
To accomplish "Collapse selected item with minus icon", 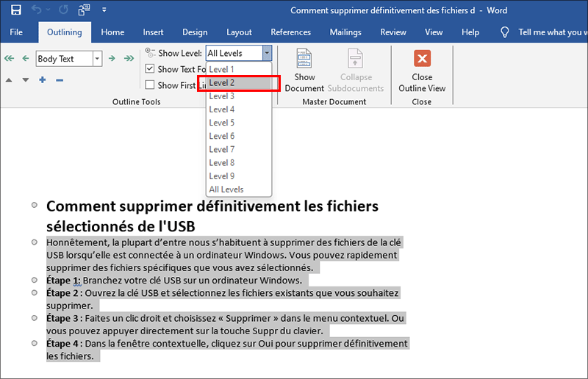I will pyautogui.click(x=60, y=80).
